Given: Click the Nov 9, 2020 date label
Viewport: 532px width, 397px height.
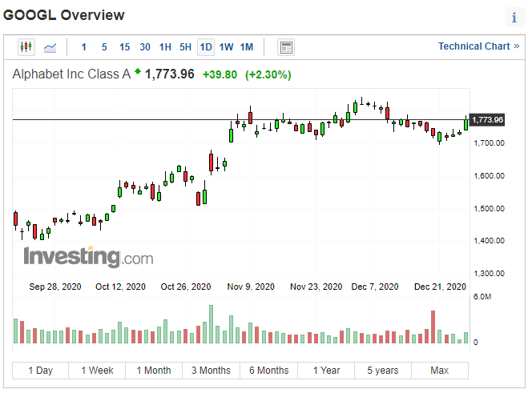Looking at the screenshot, I should (x=251, y=287).
